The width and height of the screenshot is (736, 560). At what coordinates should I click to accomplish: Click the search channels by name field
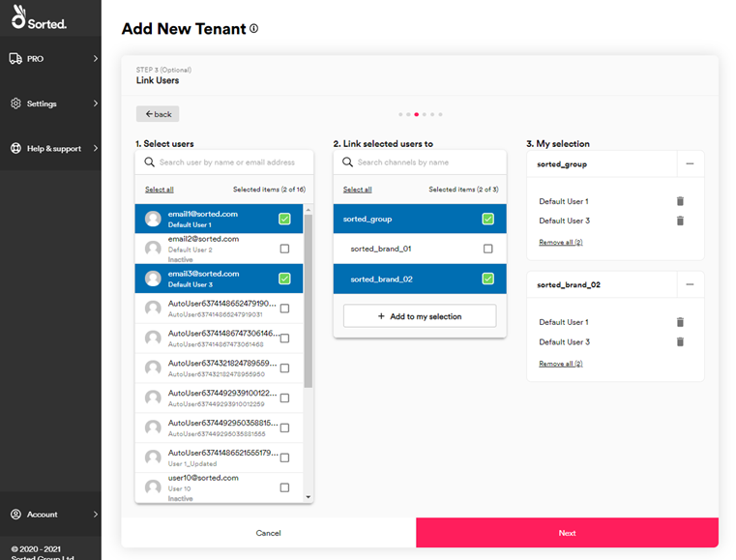(x=420, y=162)
